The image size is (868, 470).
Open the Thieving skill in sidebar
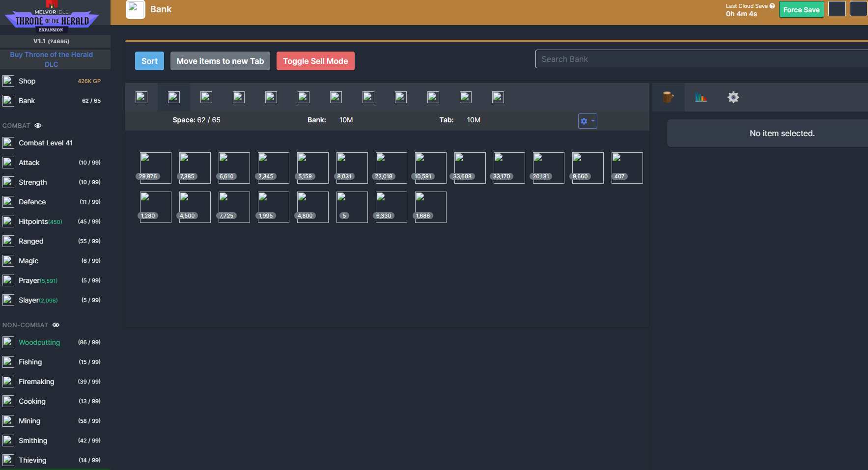(x=32, y=460)
